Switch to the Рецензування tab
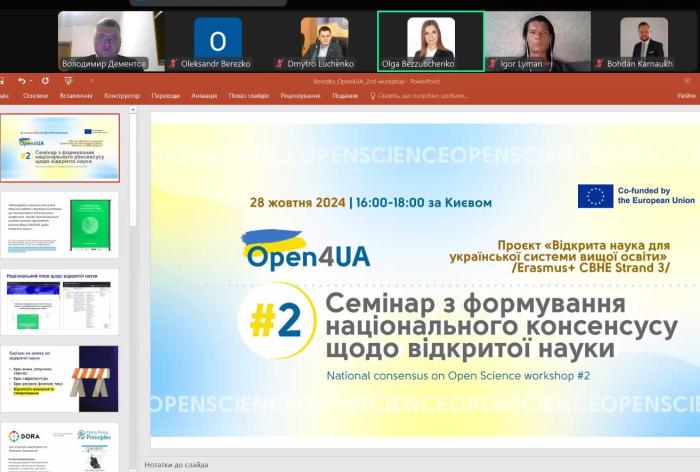700x472 pixels. point(300,96)
